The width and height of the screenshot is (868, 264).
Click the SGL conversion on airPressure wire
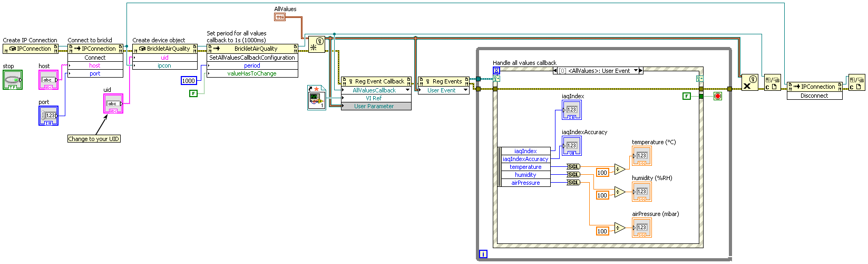click(573, 183)
